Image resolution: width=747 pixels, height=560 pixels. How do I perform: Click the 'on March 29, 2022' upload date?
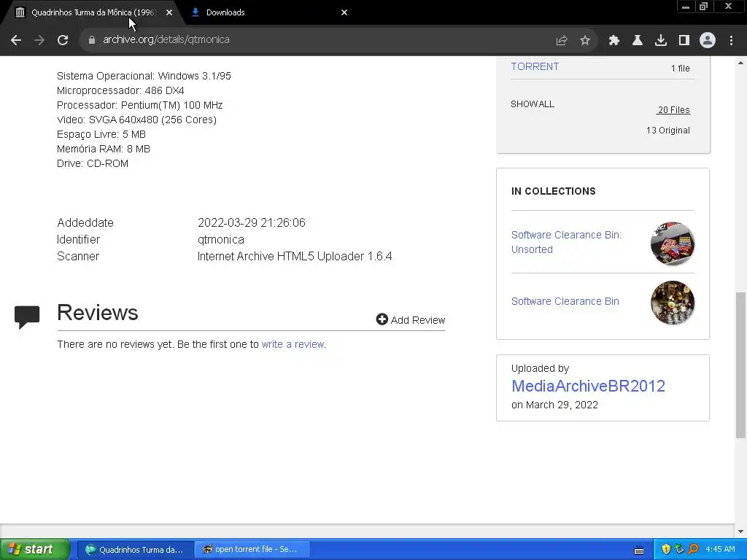tap(554, 405)
